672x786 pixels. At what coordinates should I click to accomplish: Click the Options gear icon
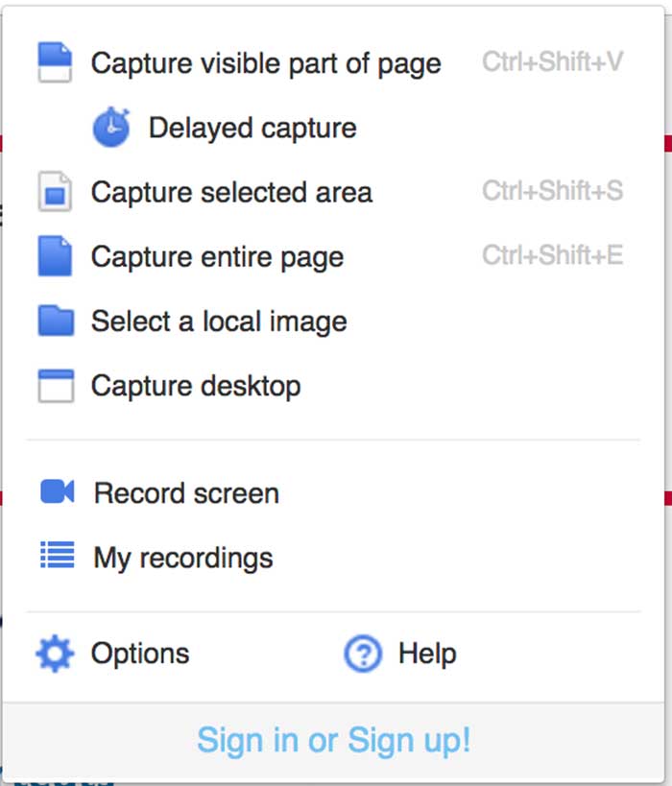coord(55,654)
